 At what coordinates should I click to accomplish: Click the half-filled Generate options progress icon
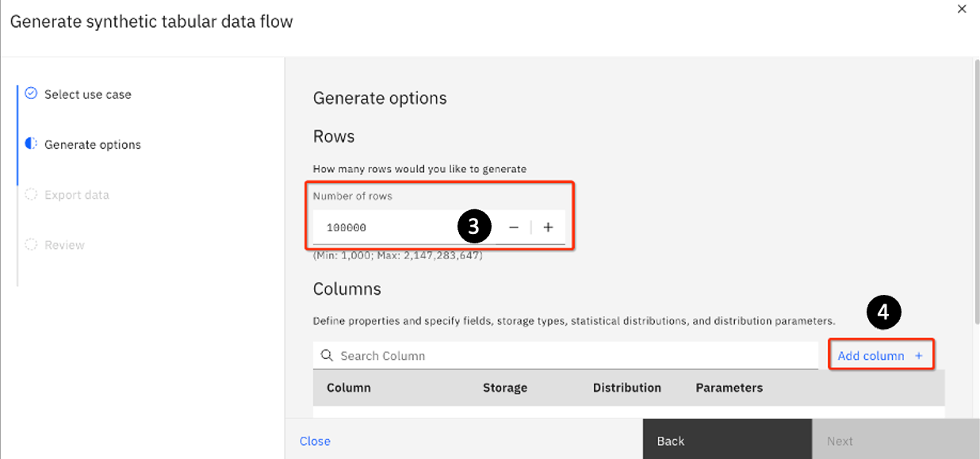[x=31, y=144]
